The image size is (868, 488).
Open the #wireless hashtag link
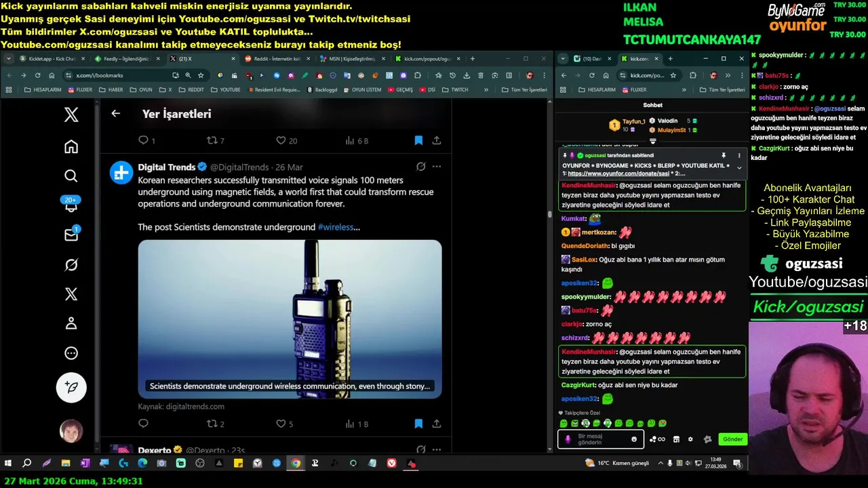[336, 227]
